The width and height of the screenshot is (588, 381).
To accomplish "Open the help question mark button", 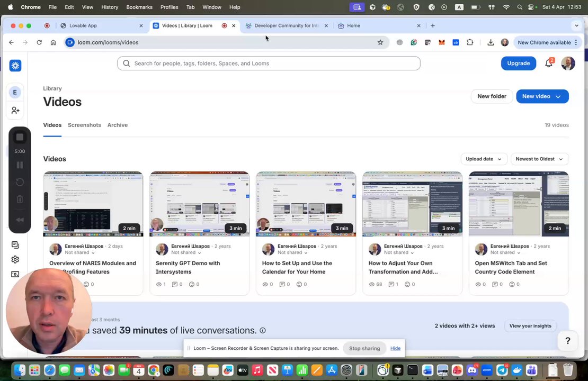I will click(568, 341).
